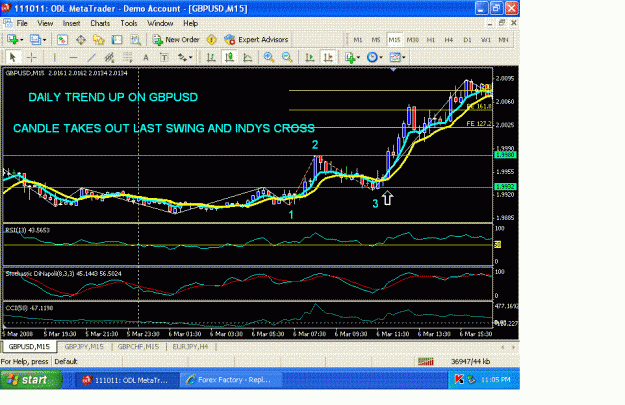Zoom out of the chart
This screenshot has width=625, height=405.
pos(287,57)
